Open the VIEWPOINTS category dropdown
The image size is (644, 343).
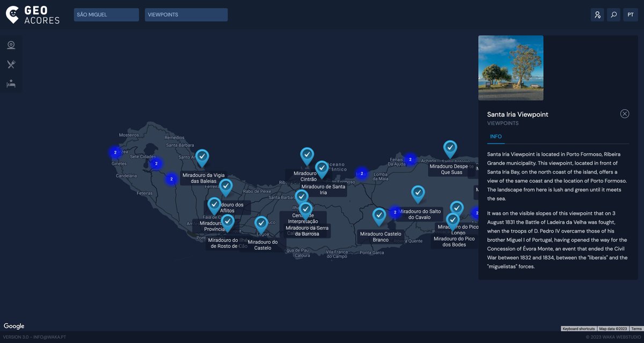[186, 15]
